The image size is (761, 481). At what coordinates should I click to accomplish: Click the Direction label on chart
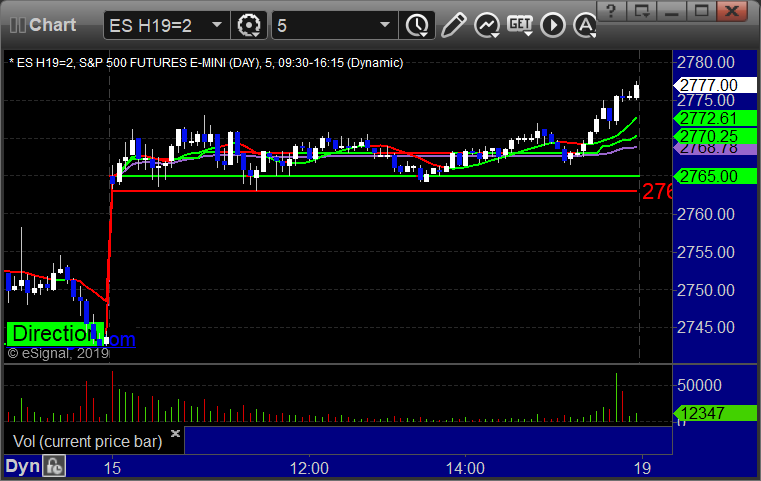click(x=54, y=333)
